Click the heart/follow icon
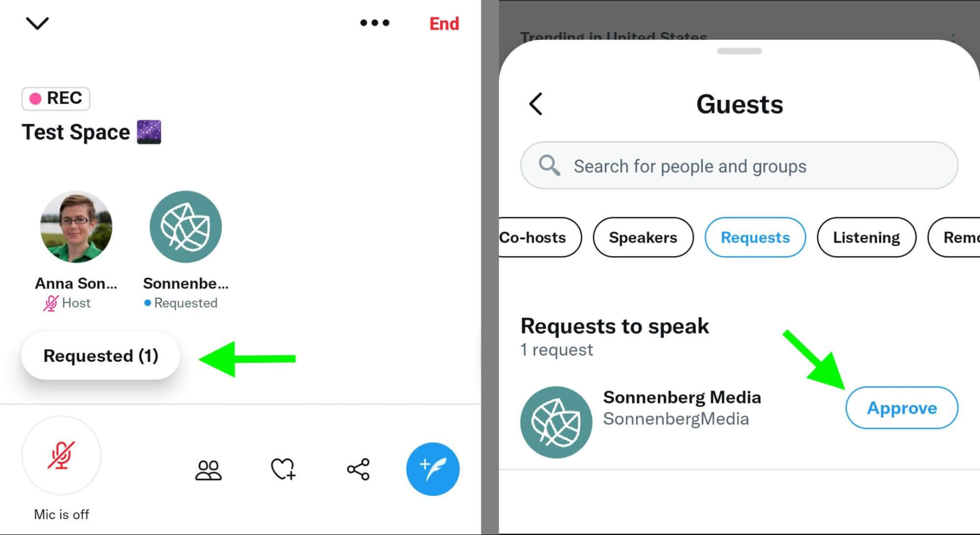980x535 pixels. click(x=284, y=468)
